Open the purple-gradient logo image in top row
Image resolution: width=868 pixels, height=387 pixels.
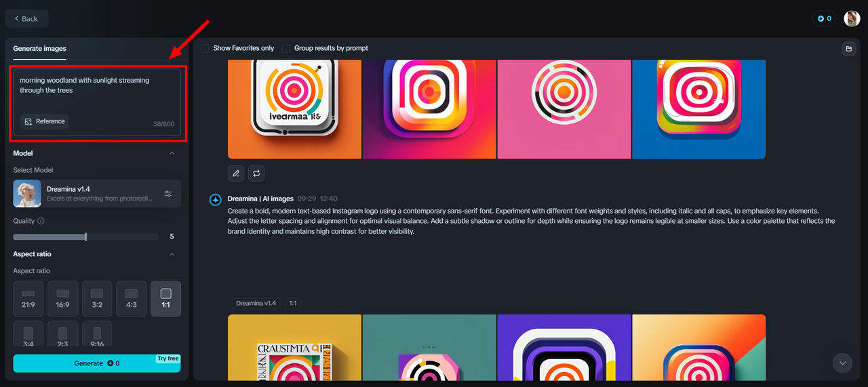click(429, 109)
